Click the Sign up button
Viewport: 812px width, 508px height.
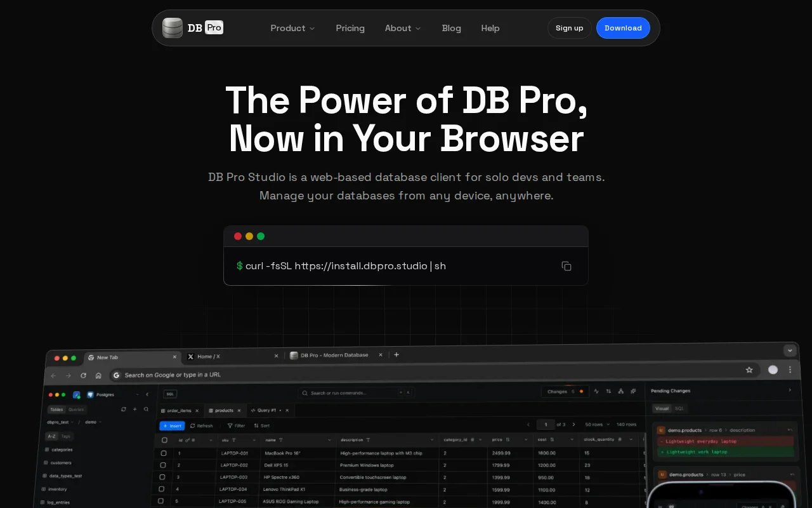570,28
